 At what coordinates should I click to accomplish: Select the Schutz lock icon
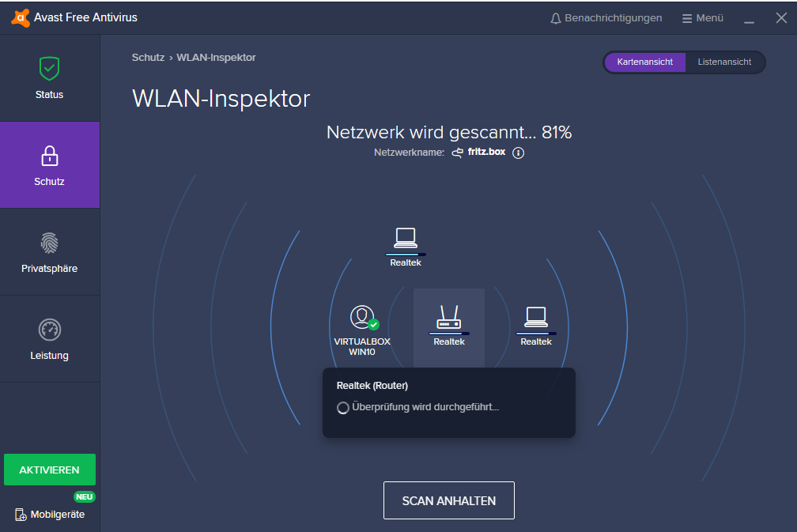point(49,156)
